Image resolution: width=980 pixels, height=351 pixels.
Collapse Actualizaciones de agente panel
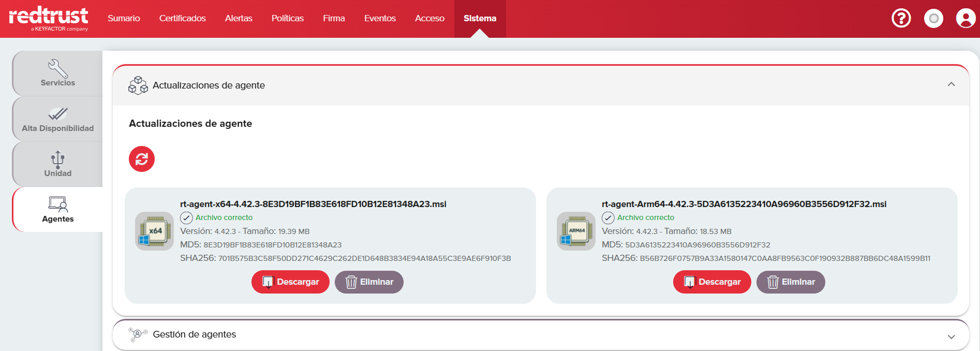(x=951, y=84)
